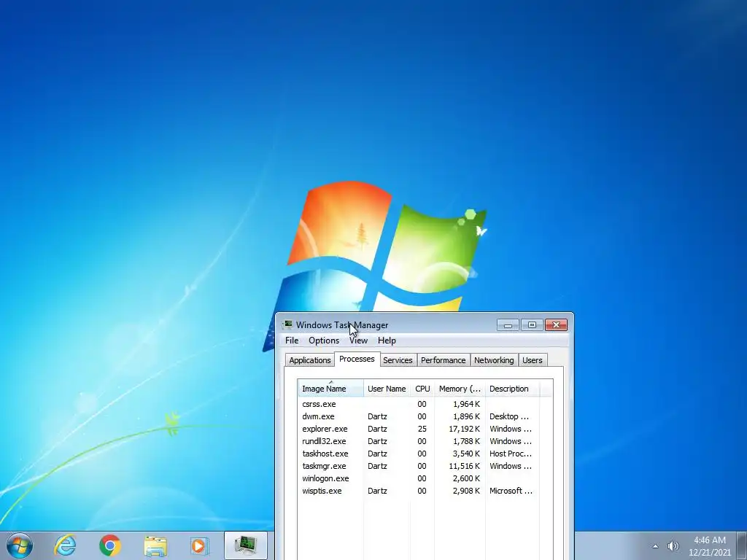Sort by User Name column header

pos(387,389)
